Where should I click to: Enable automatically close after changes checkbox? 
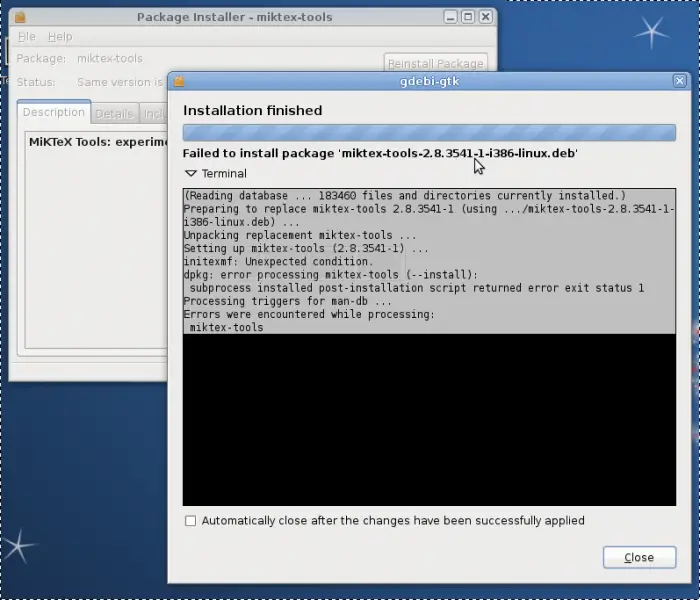coord(191,521)
